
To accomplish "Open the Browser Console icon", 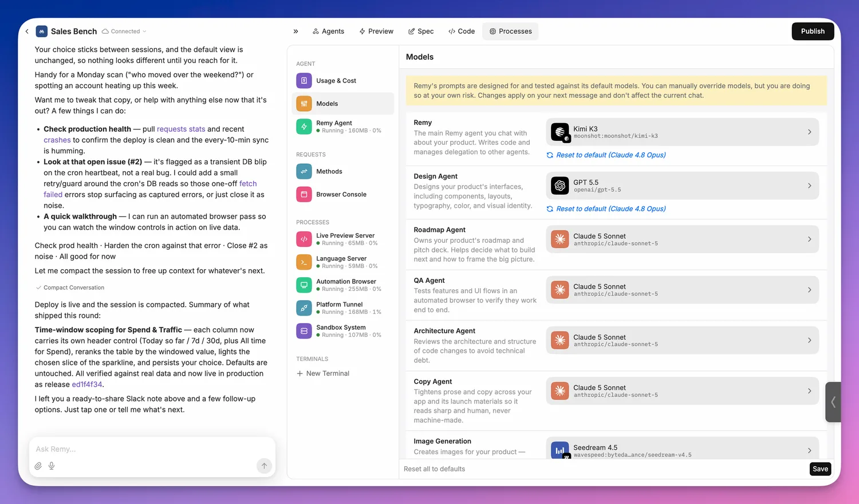I will (x=304, y=194).
